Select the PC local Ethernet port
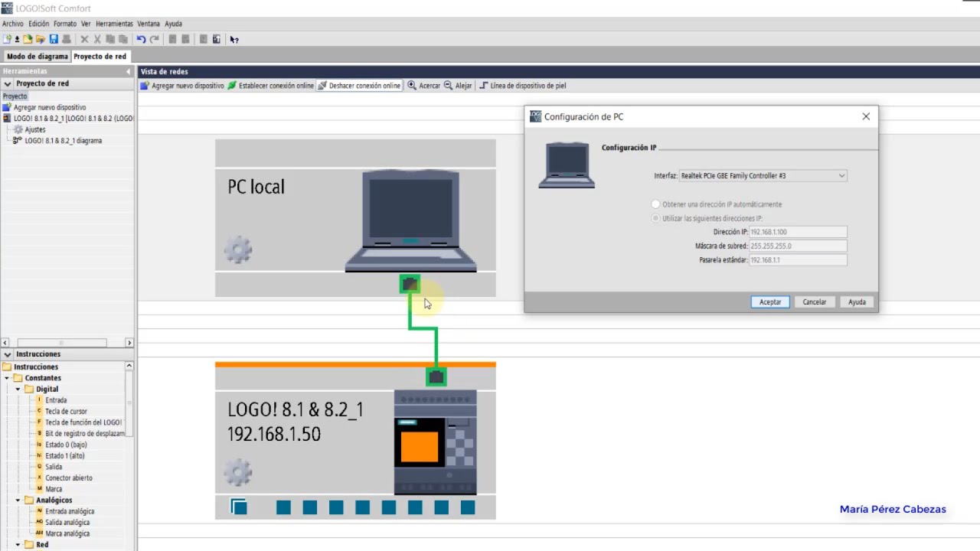980x551 pixels. point(410,285)
